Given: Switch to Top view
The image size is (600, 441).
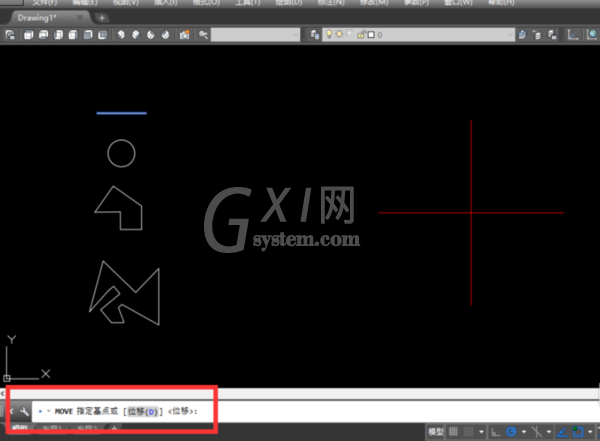Looking at the screenshot, I should [x=29, y=35].
